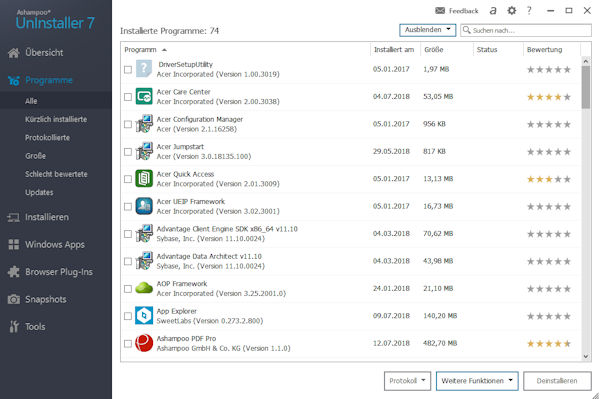This screenshot has height=399, width=600.
Task: Select Protokollierte in sidebar
Action: click(47, 138)
